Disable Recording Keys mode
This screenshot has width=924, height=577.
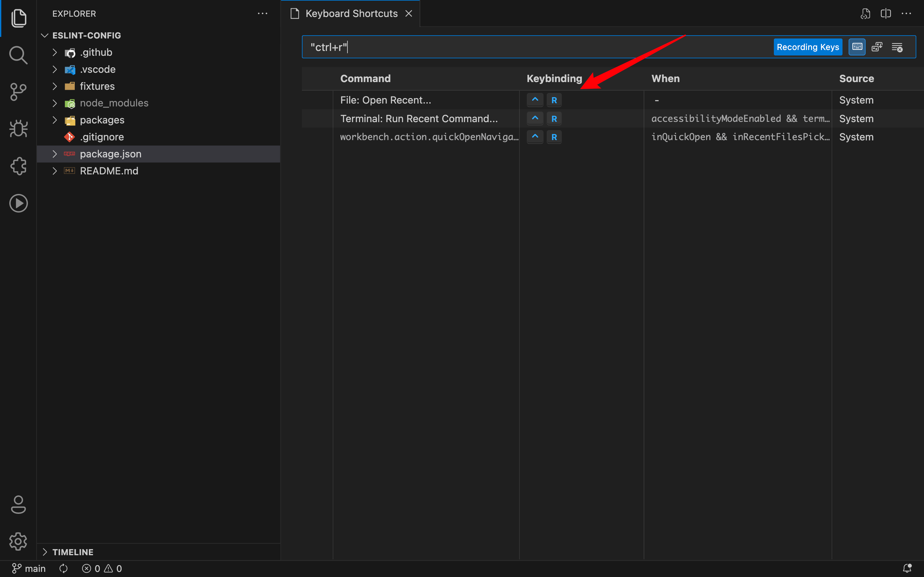click(x=808, y=46)
